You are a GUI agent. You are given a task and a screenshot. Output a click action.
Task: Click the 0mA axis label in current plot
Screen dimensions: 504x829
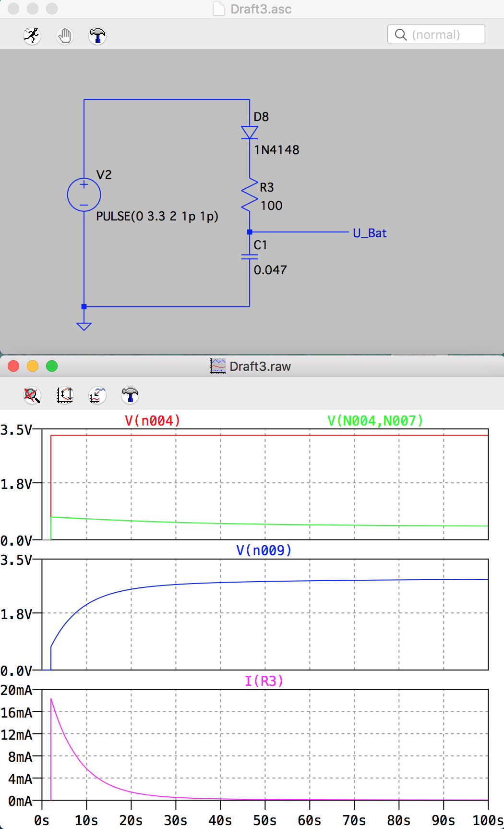coord(20,801)
